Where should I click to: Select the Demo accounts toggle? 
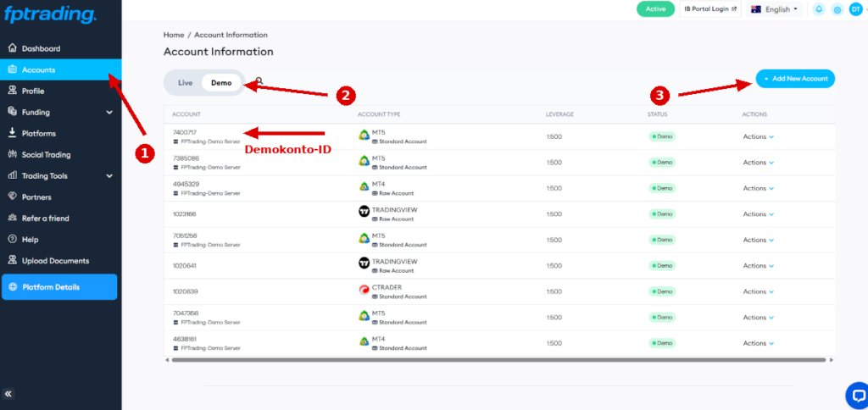[x=221, y=83]
